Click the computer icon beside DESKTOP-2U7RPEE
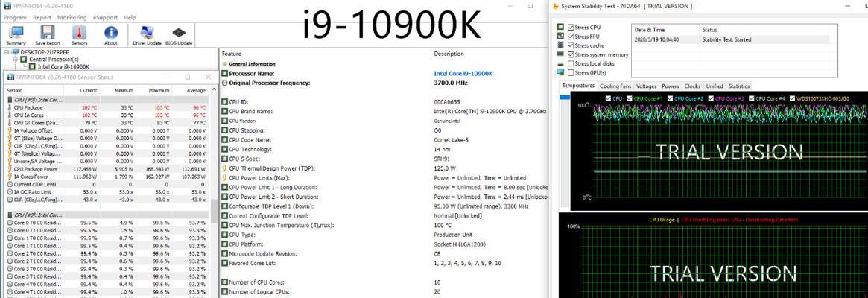The image size is (868, 298). pyautogui.click(x=16, y=52)
